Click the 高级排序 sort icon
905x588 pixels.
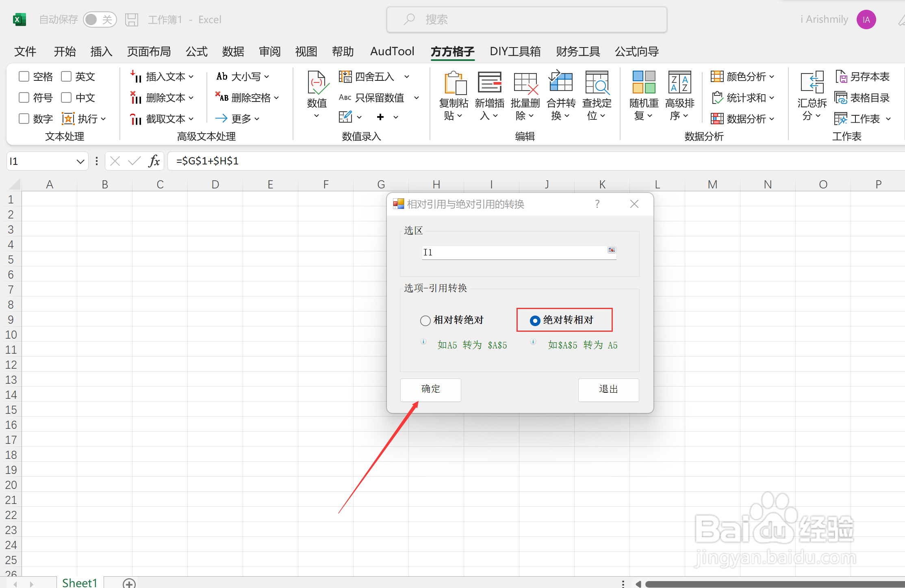pos(679,82)
